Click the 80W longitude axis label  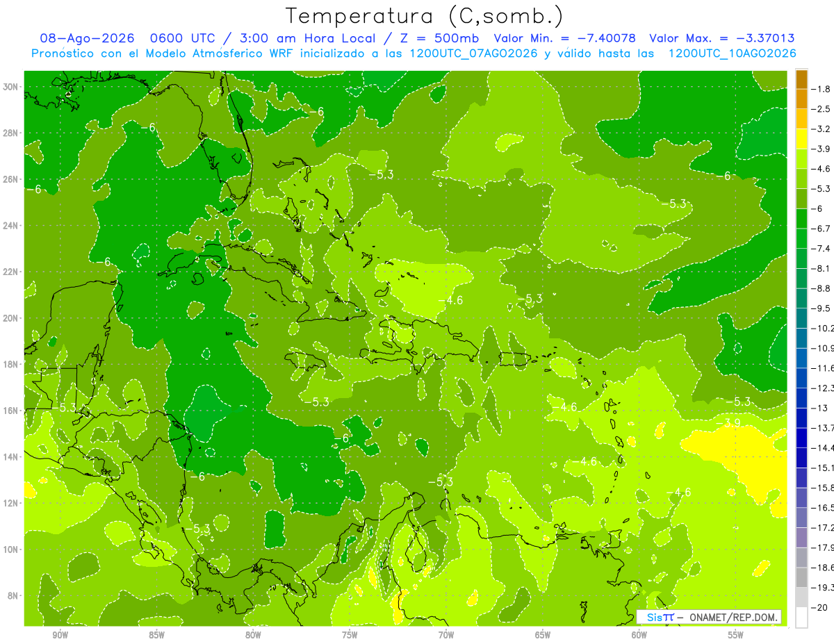(253, 635)
